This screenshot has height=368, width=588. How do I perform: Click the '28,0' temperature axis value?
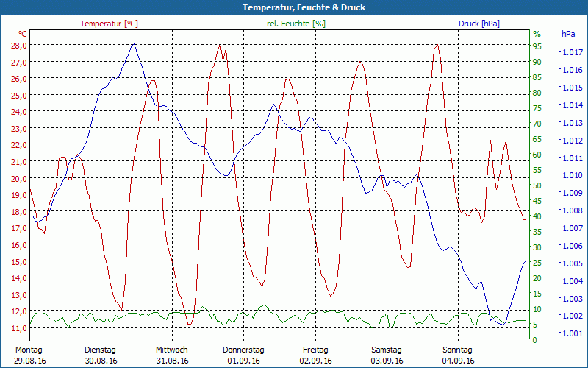point(19,45)
